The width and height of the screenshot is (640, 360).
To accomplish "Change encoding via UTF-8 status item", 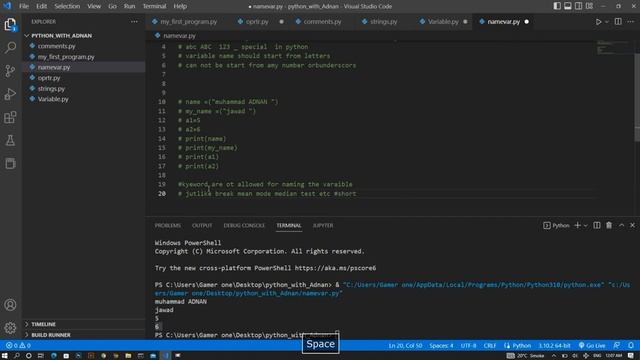I will [x=468, y=345].
